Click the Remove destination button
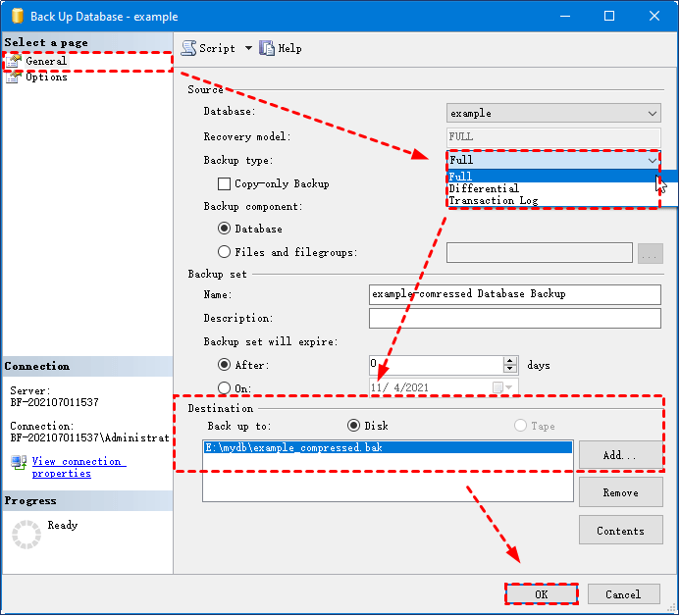Image resolution: width=680 pixels, height=616 pixels. (x=620, y=492)
